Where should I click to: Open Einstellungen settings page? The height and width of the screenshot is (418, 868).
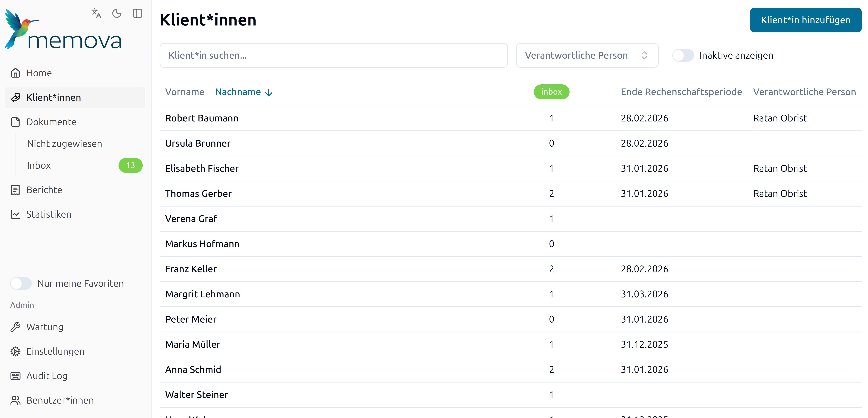click(x=55, y=351)
